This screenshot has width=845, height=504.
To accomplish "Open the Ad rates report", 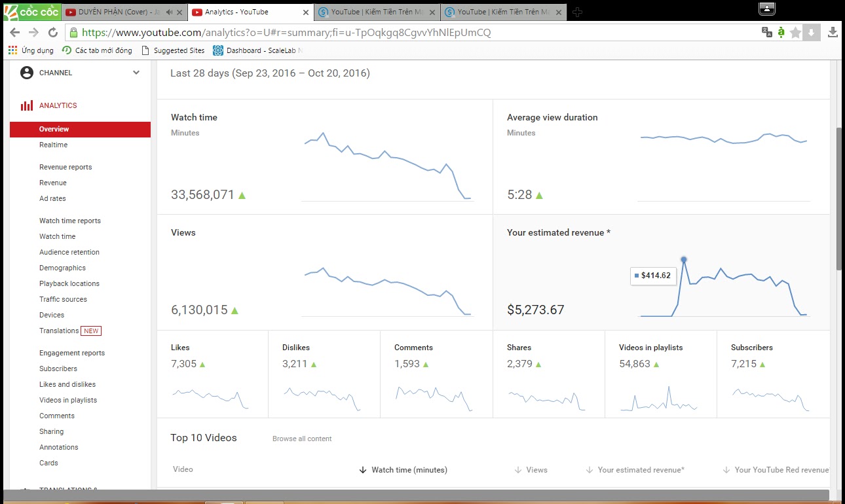I will 52,198.
